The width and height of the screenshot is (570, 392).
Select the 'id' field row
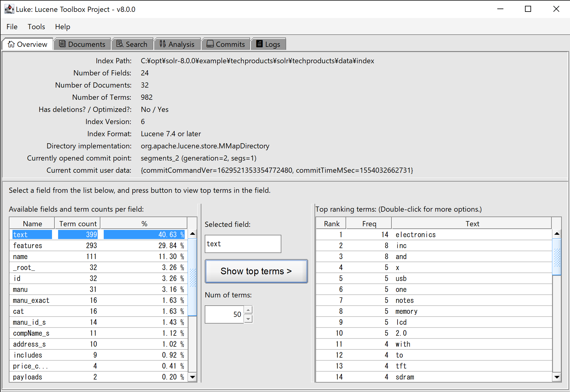tap(99, 279)
